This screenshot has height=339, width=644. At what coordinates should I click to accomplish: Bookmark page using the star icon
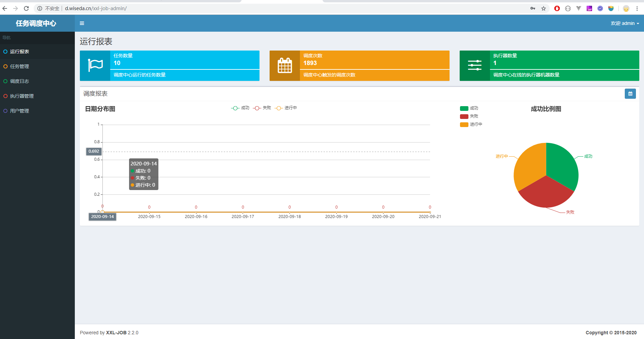point(544,8)
